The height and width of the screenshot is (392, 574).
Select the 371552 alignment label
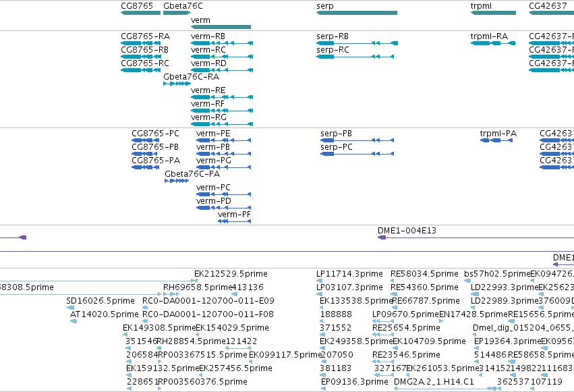[x=335, y=328]
